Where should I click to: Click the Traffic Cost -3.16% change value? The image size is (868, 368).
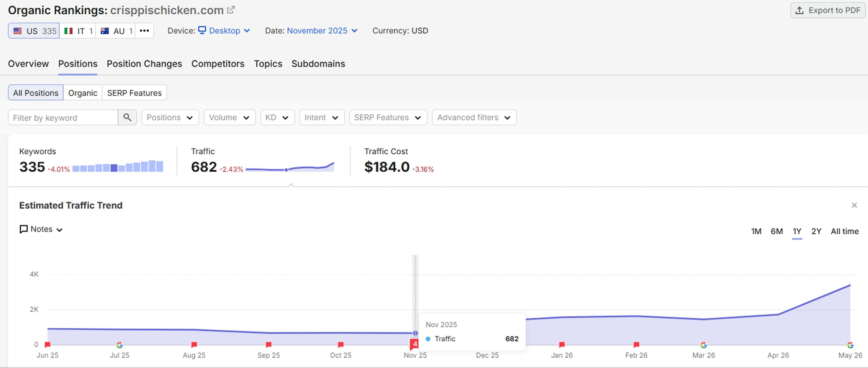[x=423, y=169]
